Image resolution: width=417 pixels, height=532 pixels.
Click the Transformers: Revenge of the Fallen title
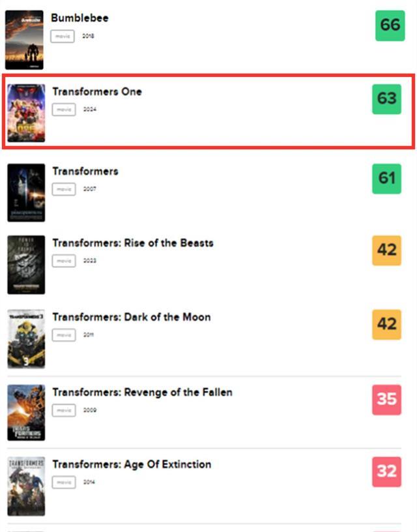click(x=143, y=392)
